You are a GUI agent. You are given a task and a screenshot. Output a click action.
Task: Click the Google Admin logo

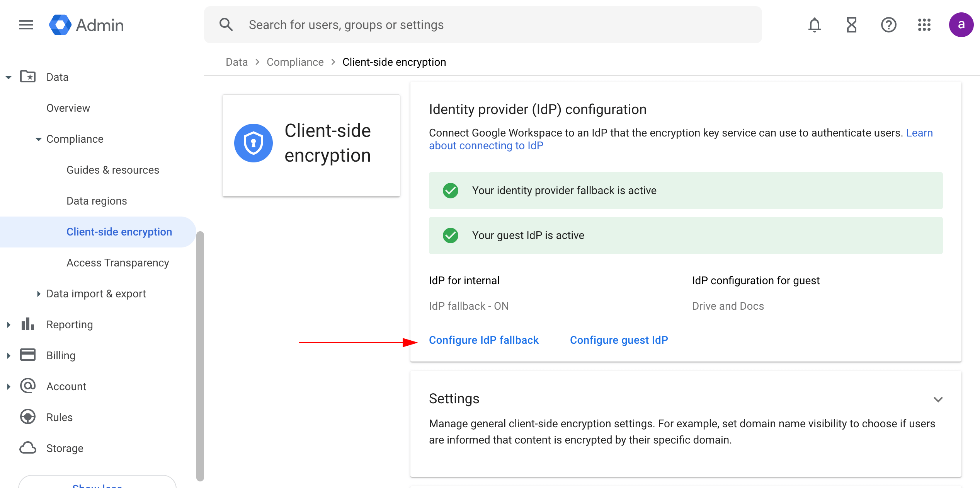86,25
